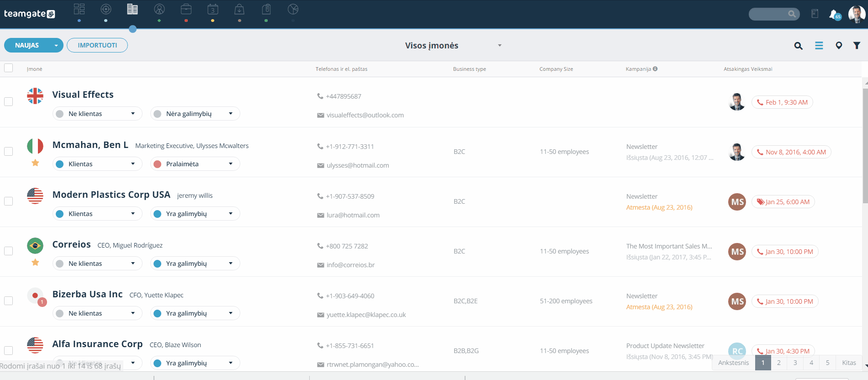The height and width of the screenshot is (380, 868).
Task: Click the dark search magnifier below header
Action: point(799,46)
